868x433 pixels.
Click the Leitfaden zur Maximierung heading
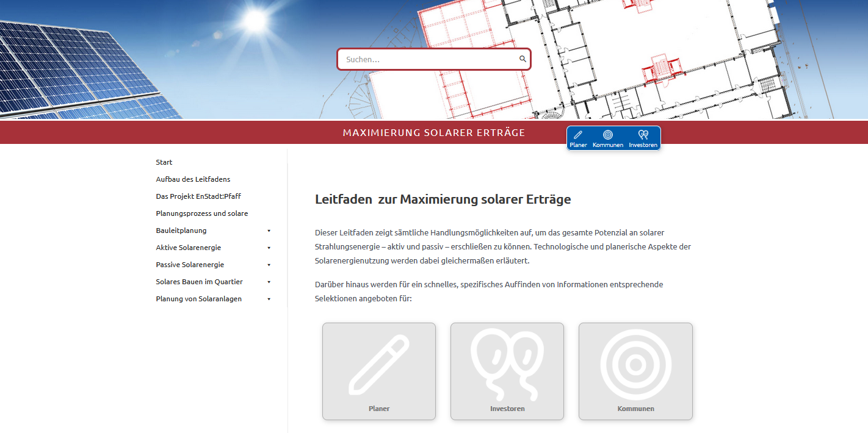pyautogui.click(x=443, y=199)
